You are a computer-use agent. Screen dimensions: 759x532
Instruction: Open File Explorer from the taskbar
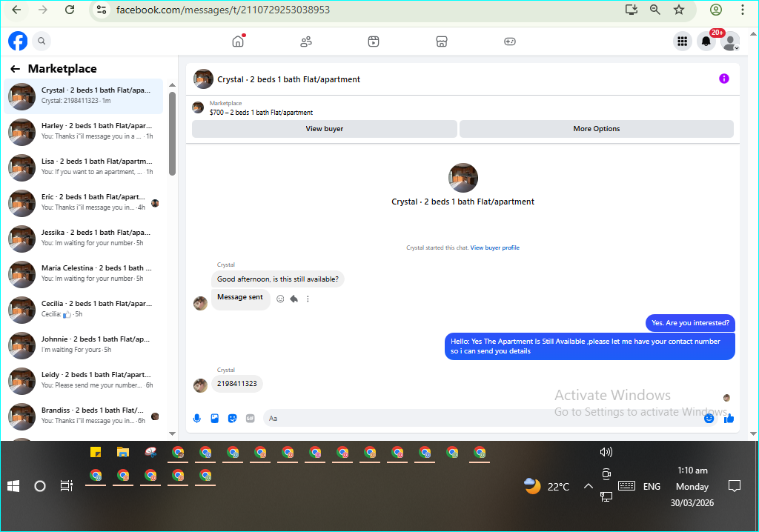[123, 452]
